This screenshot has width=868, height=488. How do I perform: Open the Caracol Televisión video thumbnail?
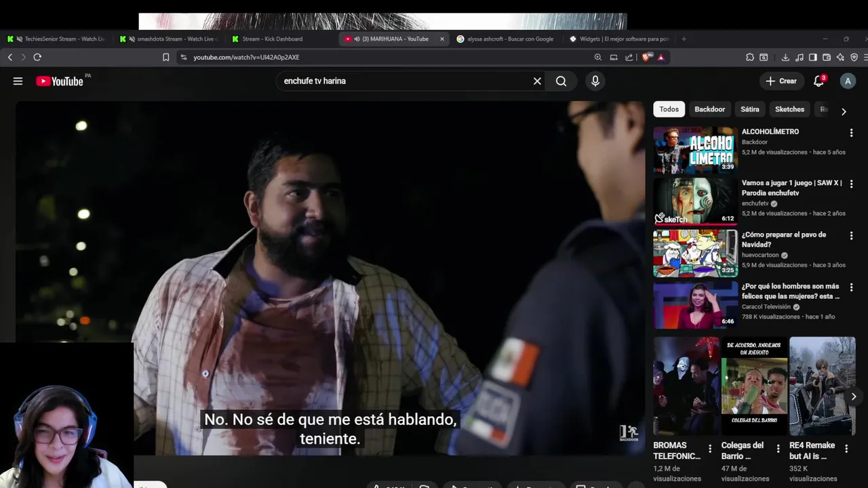pos(695,304)
